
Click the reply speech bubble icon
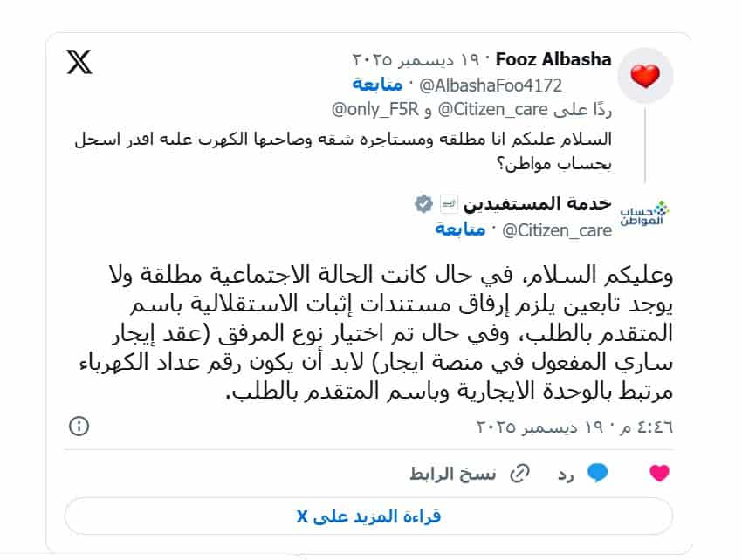click(x=597, y=473)
